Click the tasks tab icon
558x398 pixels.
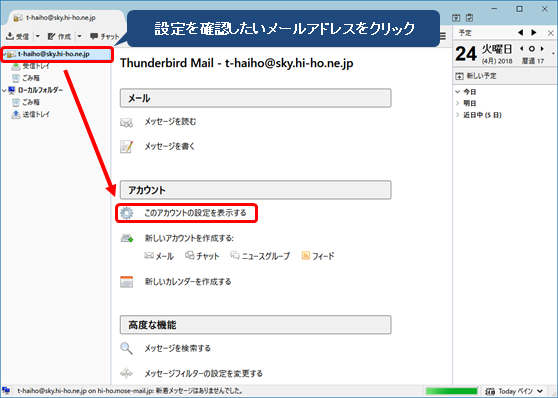(x=469, y=17)
